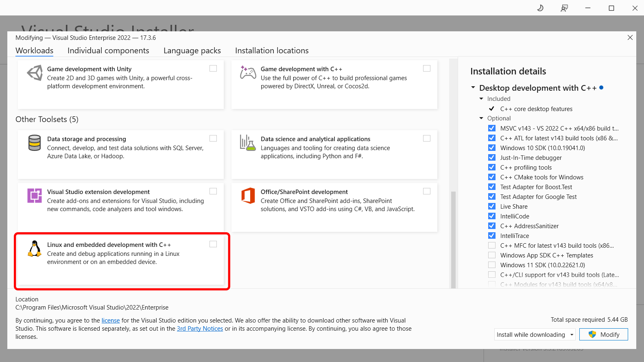The width and height of the screenshot is (644, 362).
Task: Click the Data science chart icon
Action: [247, 143]
